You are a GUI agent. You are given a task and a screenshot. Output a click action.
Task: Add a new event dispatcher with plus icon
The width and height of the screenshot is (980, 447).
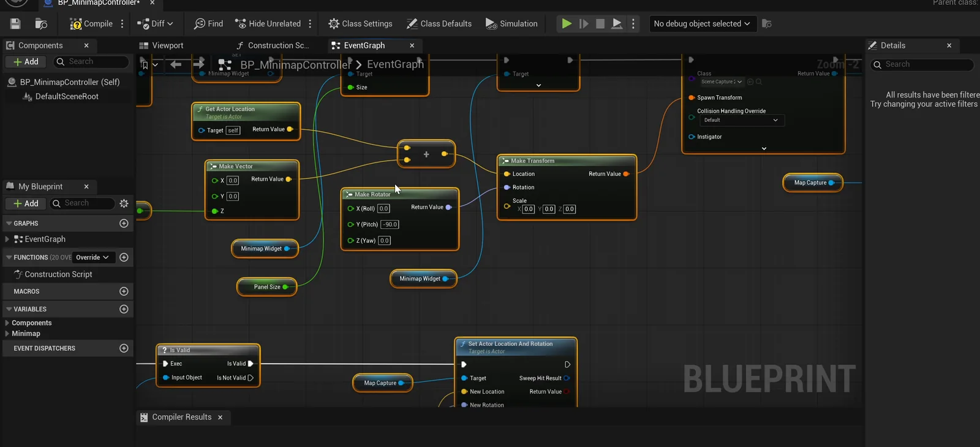(x=124, y=348)
